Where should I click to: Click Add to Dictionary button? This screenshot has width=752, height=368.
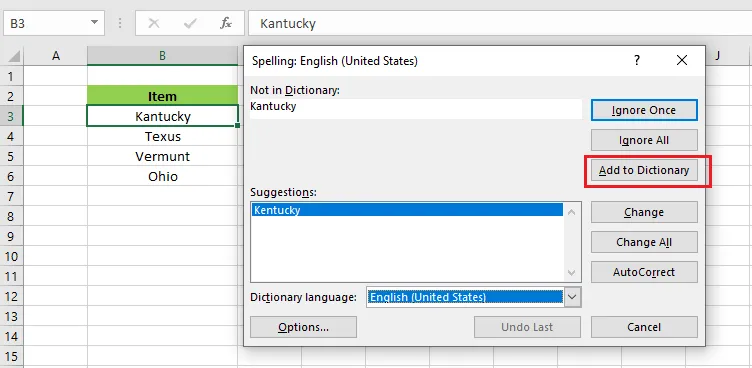point(644,170)
